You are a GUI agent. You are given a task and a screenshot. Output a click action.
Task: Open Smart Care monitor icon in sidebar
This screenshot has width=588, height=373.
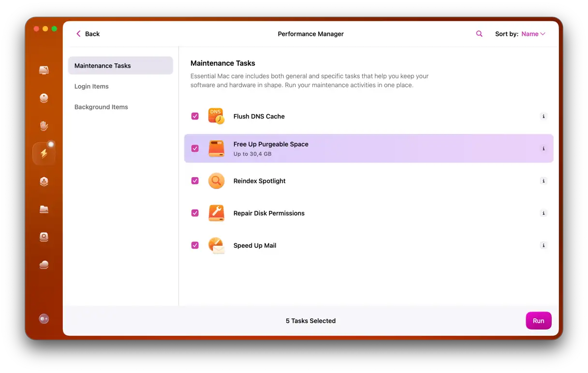click(44, 71)
